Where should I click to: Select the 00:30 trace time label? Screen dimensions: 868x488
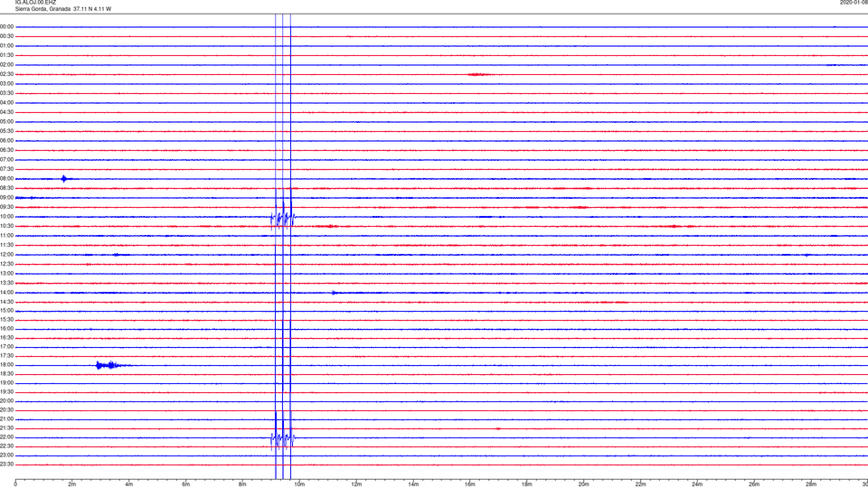[x=6, y=36]
